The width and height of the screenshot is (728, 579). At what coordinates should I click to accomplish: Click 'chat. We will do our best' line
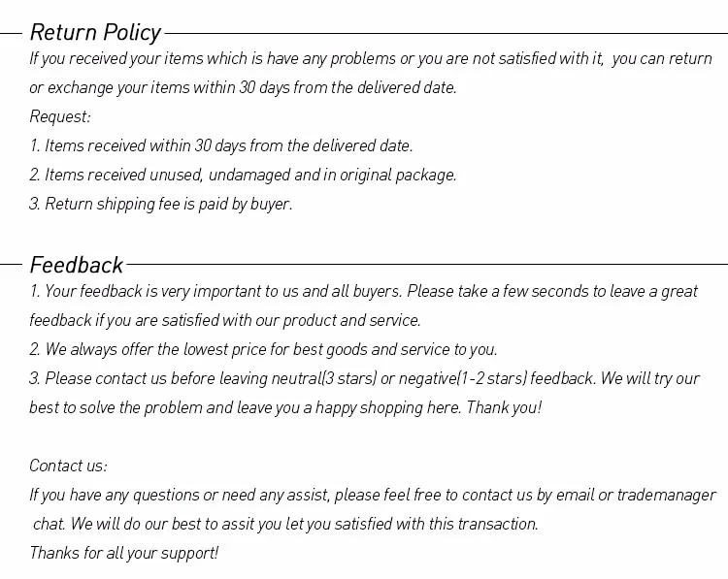tap(285, 525)
